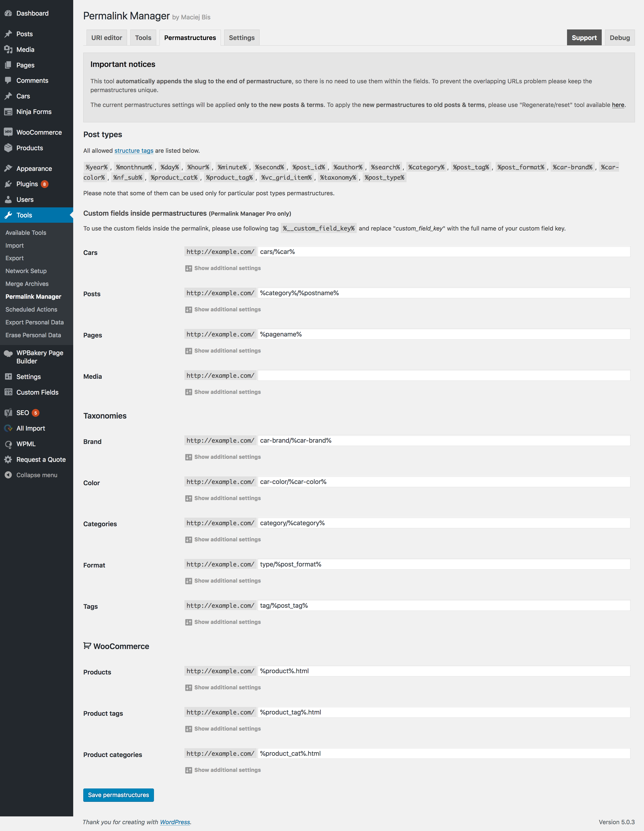Viewport: 644px width, 831px height.
Task: Expand additional settings for Media
Action: coord(223,392)
